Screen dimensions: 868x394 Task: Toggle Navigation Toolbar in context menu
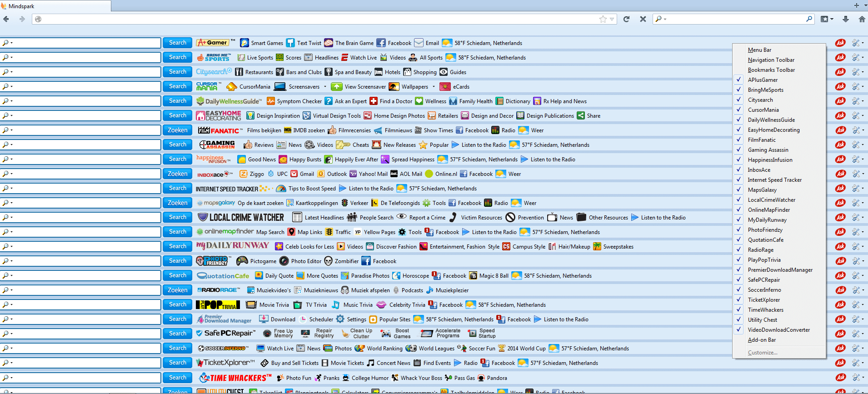point(771,60)
